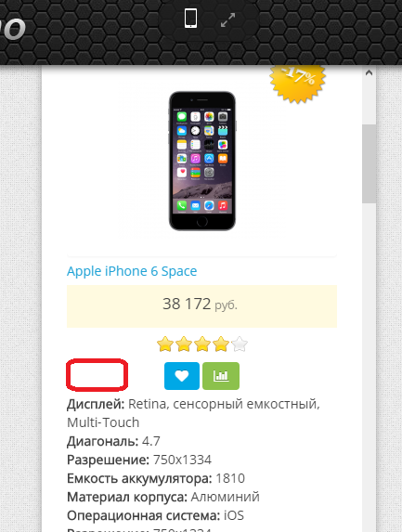Screen dimensions: 402x532
Task: Give the fifth empty star rating
Action: tap(240, 344)
